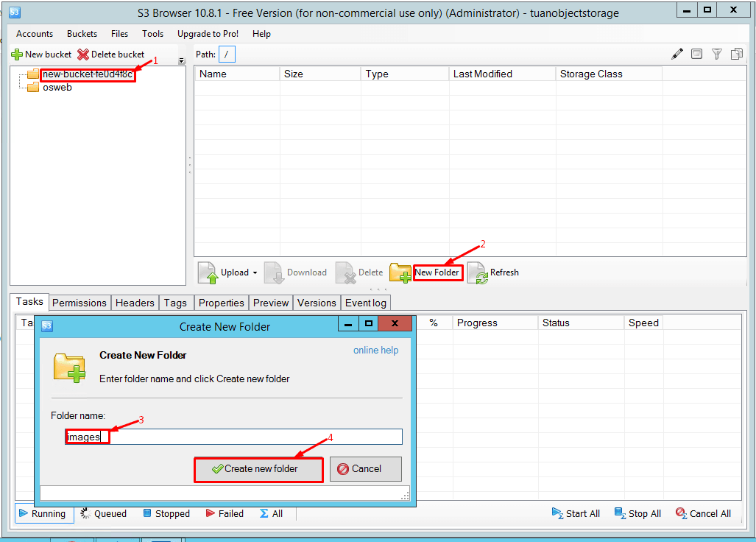Open the Buckets menu
This screenshot has width=756, height=542.
82,34
